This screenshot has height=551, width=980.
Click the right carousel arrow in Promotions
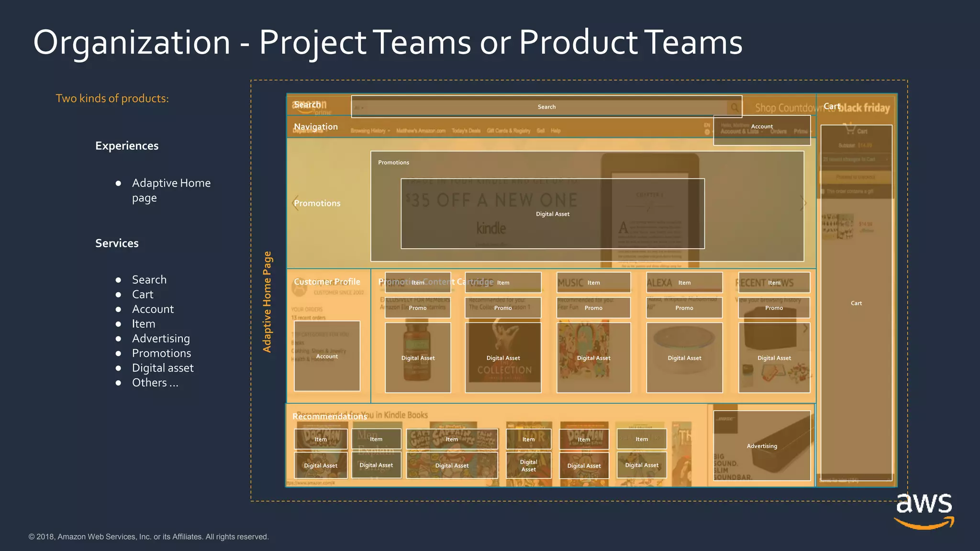804,203
